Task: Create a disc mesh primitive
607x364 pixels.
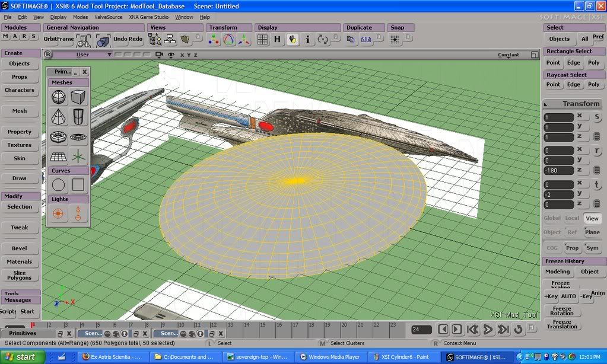Action: (x=78, y=136)
